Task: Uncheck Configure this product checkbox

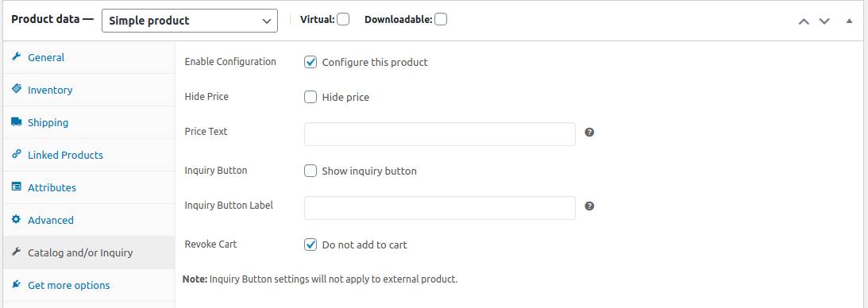Action: coord(311,62)
